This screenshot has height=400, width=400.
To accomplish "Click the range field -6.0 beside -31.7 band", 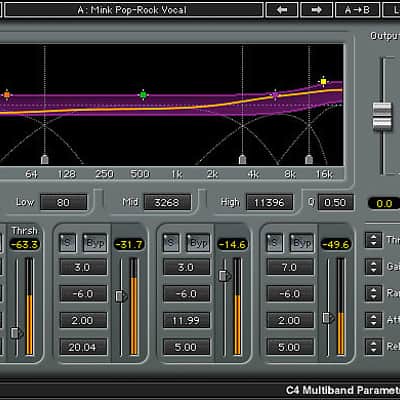I will pos(83,294).
